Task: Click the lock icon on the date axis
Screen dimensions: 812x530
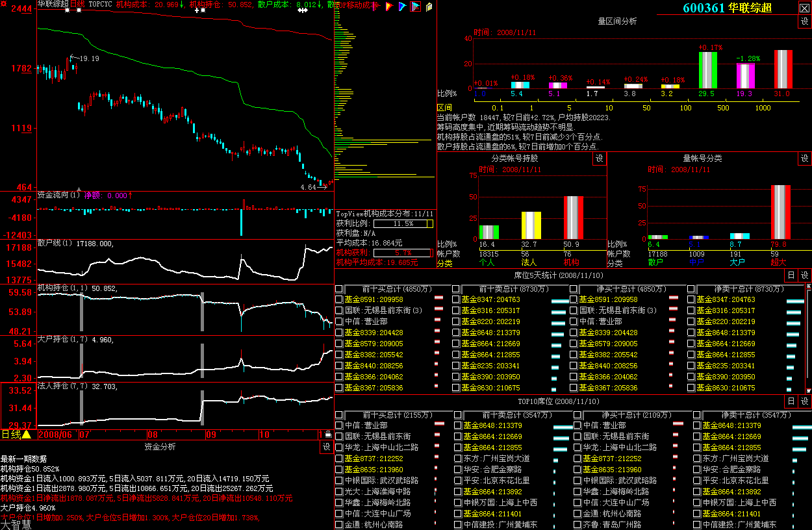Action: coord(328,435)
